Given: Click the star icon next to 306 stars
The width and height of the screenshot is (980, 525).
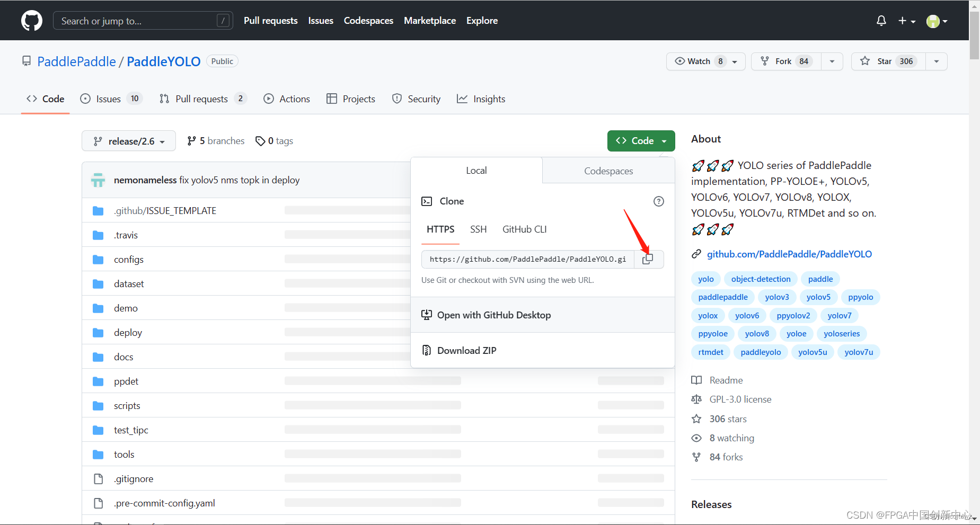Looking at the screenshot, I should 696,419.
